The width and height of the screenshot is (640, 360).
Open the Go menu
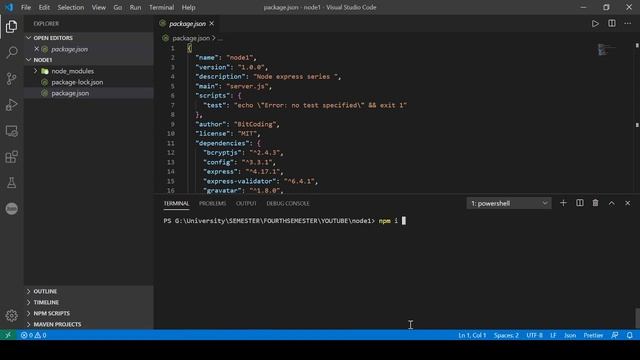tap(118, 7)
